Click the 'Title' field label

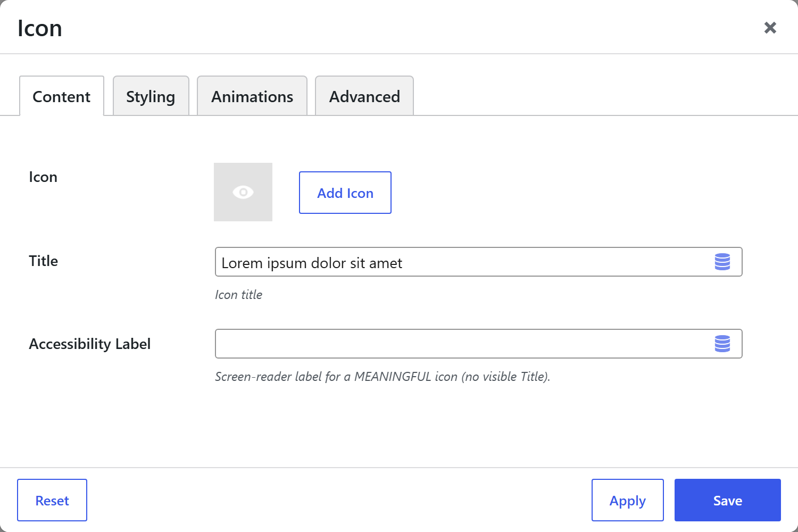pyautogui.click(x=44, y=261)
